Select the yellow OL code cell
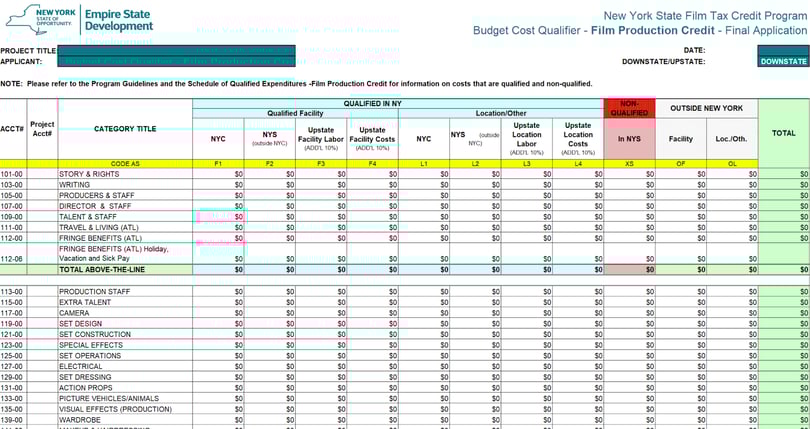The height and width of the screenshot is (429, 810). coord(732,164)
